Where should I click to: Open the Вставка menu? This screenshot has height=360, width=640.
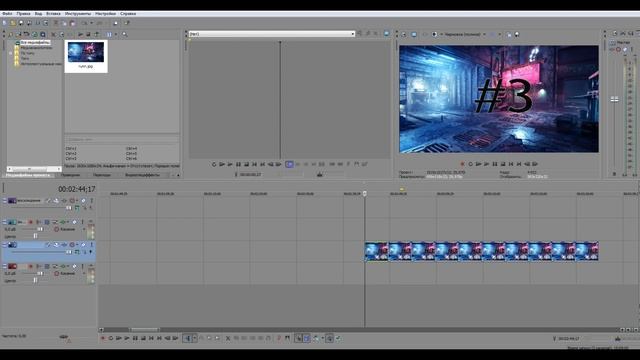point(53,14)
